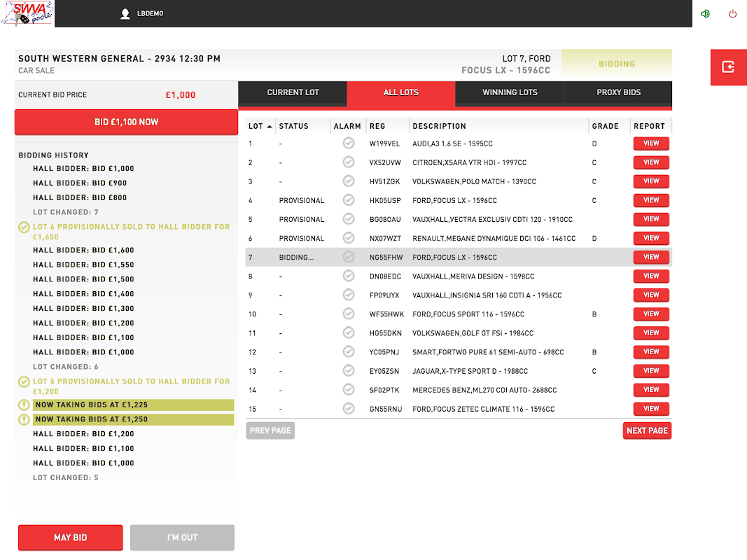View report for lot 1 Audi A3

(x=651, y=143)
